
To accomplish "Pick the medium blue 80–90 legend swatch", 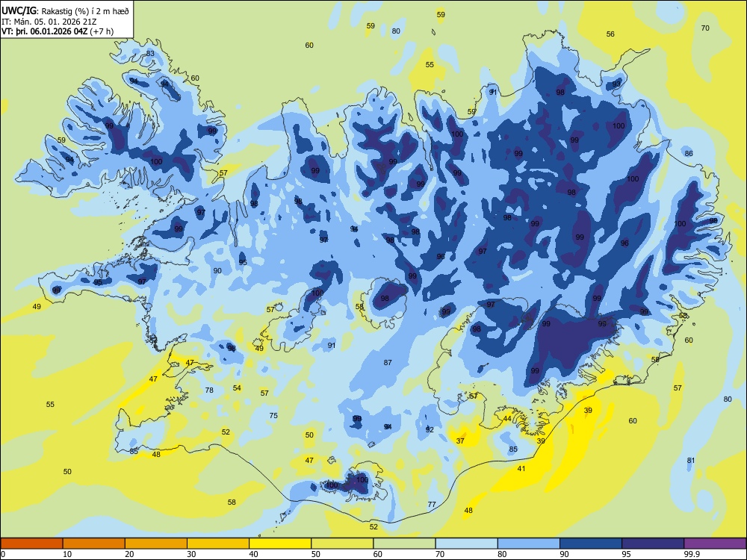I will pyautogui.click(x=529, y=544).
